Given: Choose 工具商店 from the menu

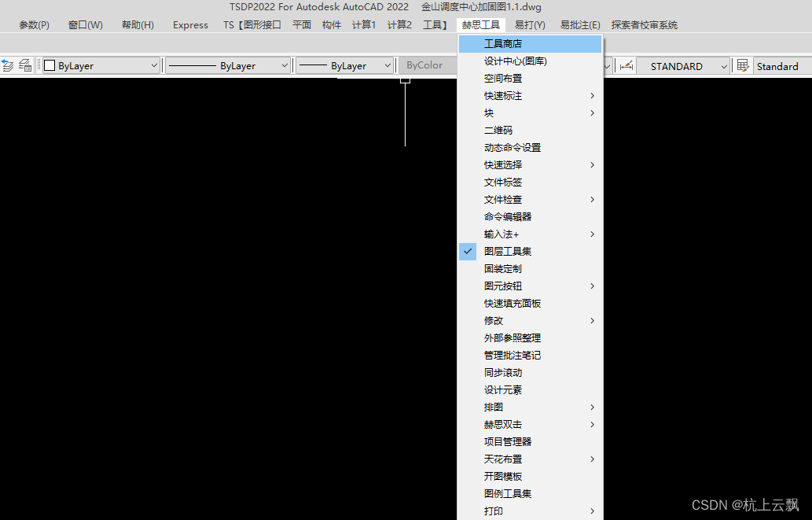Looking at the screenshot, I should pyautogui.click(x=531, y=44).
